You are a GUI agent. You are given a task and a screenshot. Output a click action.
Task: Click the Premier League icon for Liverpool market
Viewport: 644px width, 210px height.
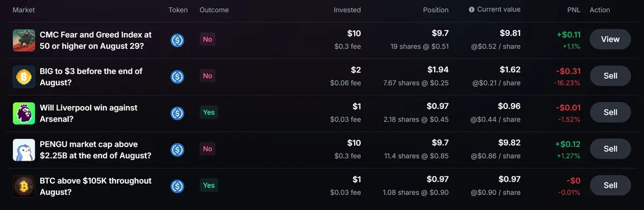coord(24,113)
